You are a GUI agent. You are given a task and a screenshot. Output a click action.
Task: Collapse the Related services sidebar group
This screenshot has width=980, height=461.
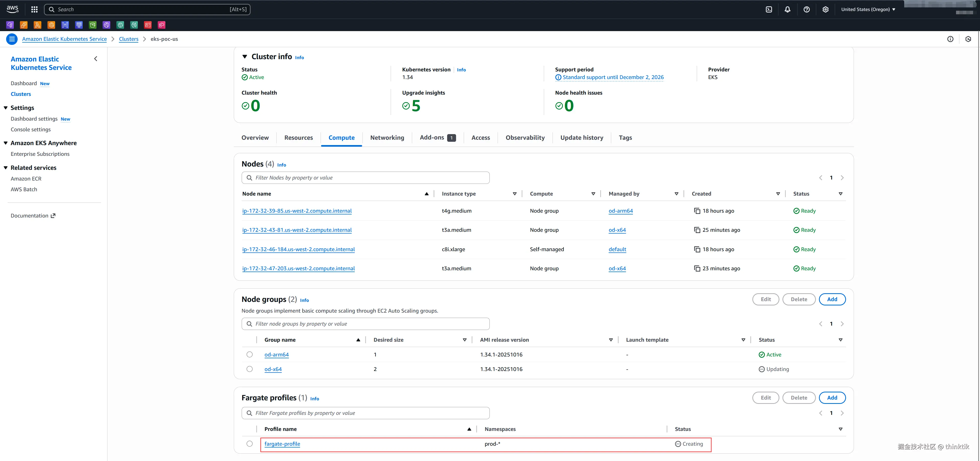coord(6,168)
